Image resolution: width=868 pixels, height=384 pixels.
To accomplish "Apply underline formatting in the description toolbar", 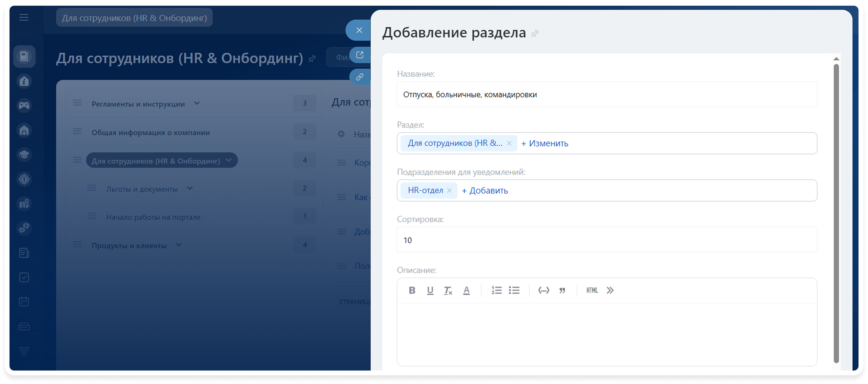I will click(x=430, y=290).
